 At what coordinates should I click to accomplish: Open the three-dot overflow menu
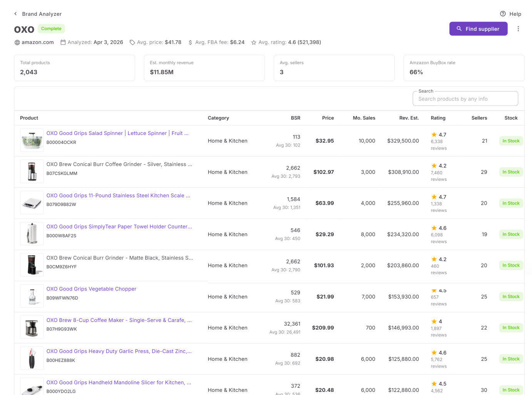[519, 28]
